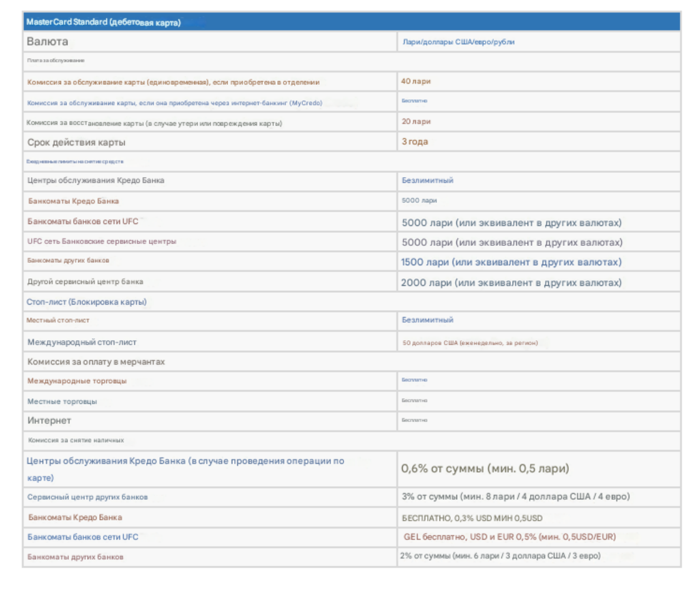The width and height of the screenshot is (700, 591).
Task: Click 'Безлимитный' in the Кредо service centers row
Action: point(427,180)
